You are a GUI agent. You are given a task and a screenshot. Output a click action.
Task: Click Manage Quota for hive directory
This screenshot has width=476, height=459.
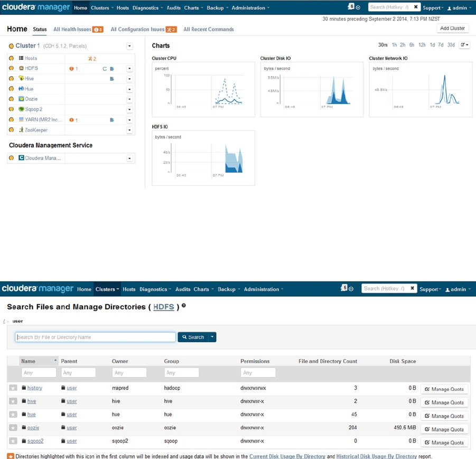[444, 402]
